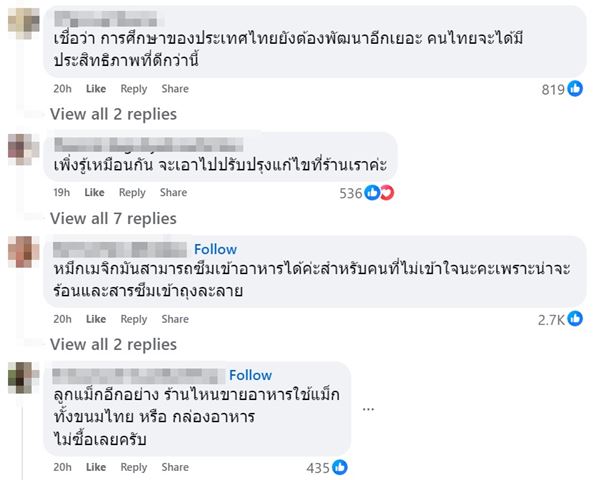Open the third commenter's profile picture
This screenshot has height=480, width=600.
pos(21,253)
